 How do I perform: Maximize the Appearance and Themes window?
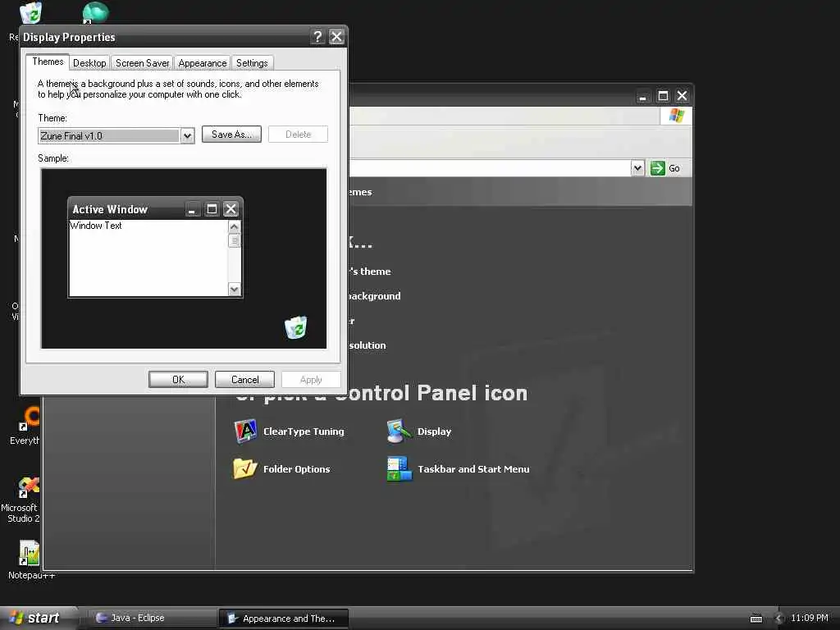(663, 96)
